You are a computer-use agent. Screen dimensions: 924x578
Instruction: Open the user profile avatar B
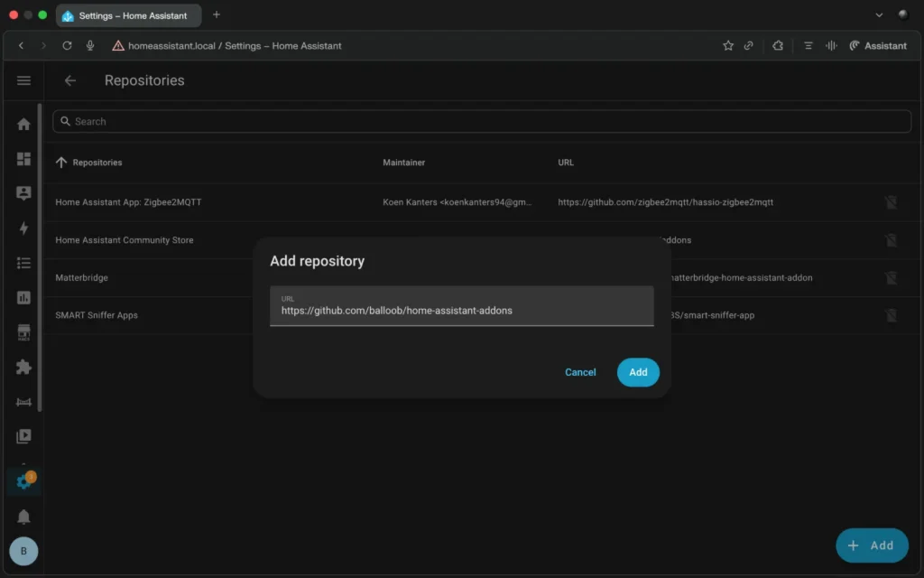pos(23,551)
